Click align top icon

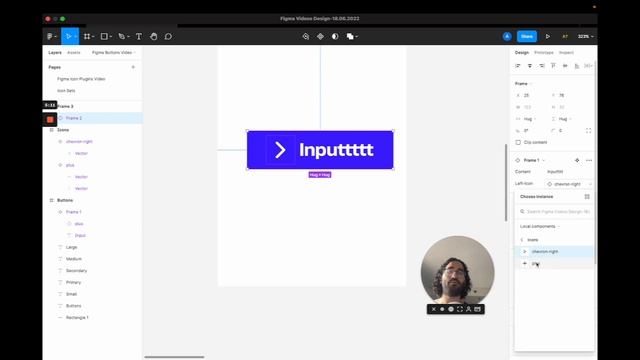point(553,66)
